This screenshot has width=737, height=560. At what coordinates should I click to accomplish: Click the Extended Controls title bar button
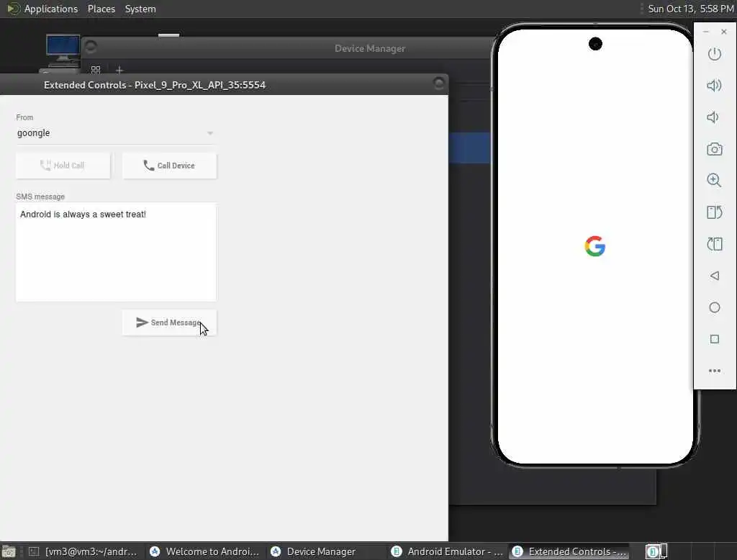(x=438, y=83)
